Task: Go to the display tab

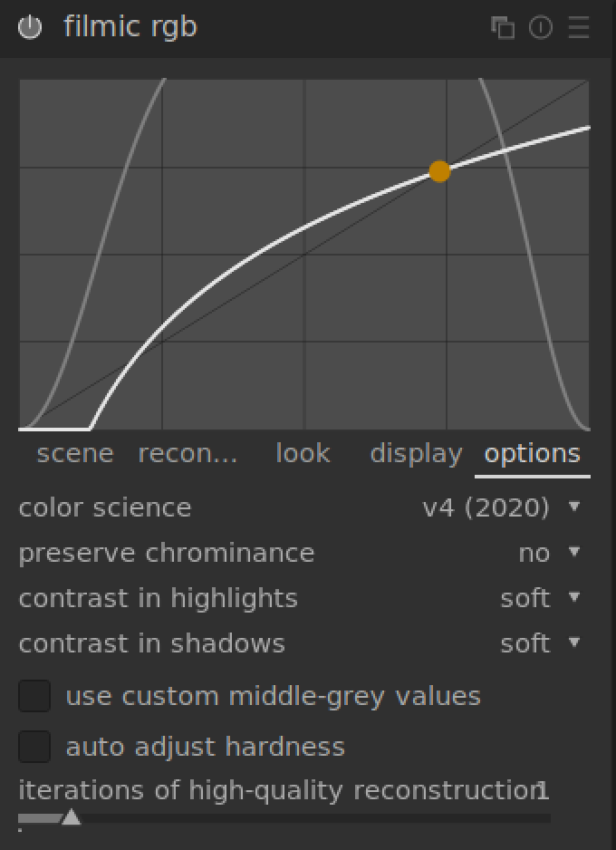Action: [416, 453]
